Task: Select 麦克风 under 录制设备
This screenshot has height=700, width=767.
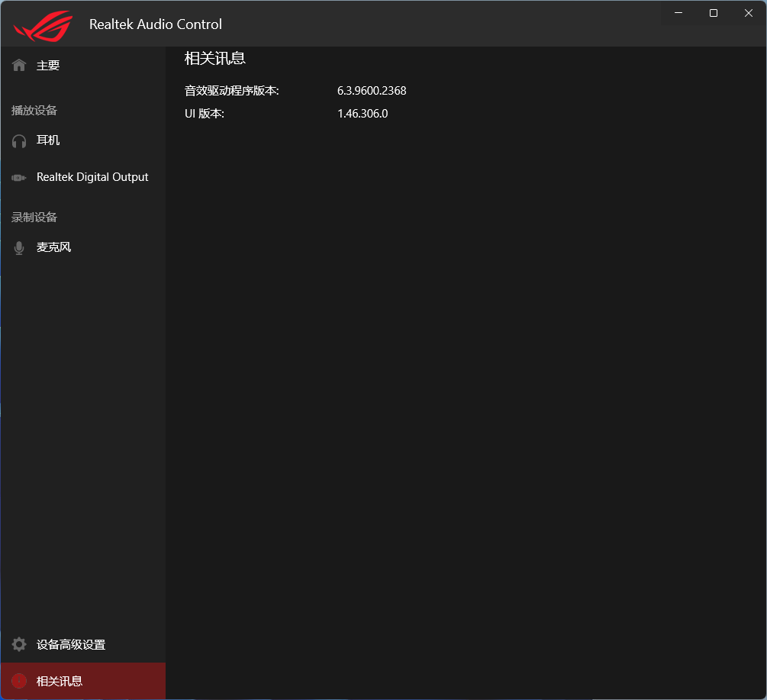Action: [53, 247]
